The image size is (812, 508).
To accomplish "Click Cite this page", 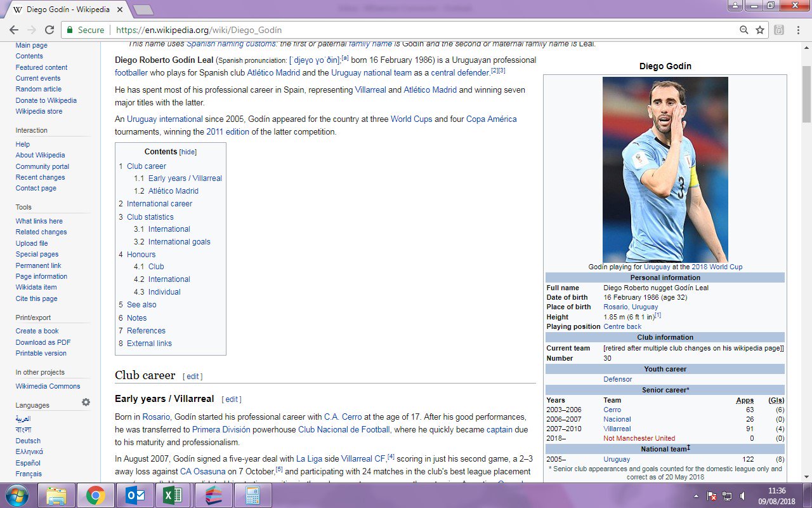I will 37,298.
